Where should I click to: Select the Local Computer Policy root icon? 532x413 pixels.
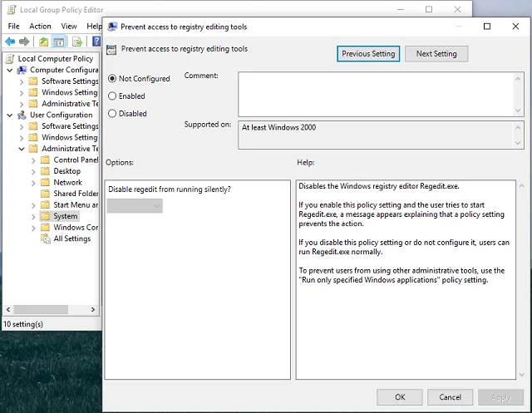[x=10, y=59]
